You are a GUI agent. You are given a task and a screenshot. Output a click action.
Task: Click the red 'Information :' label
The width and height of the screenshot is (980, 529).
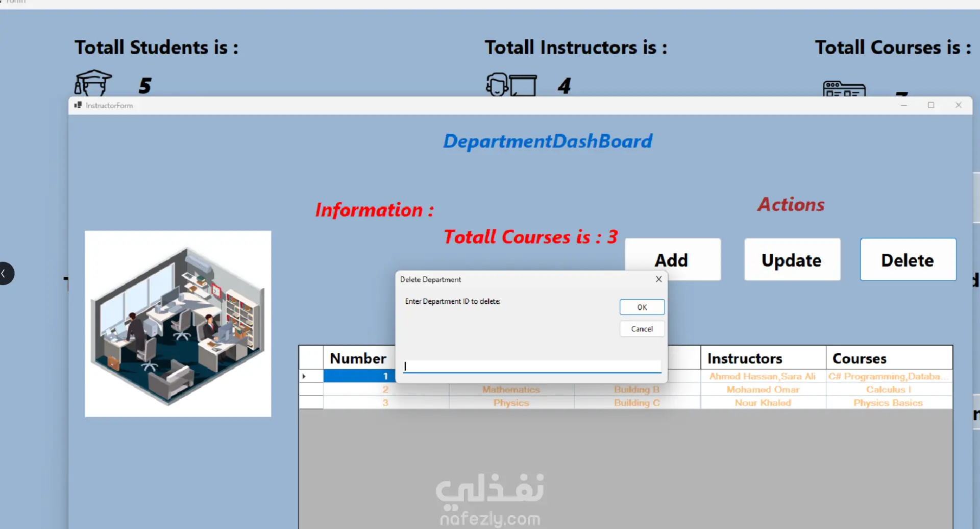click(x=375, y=210)
